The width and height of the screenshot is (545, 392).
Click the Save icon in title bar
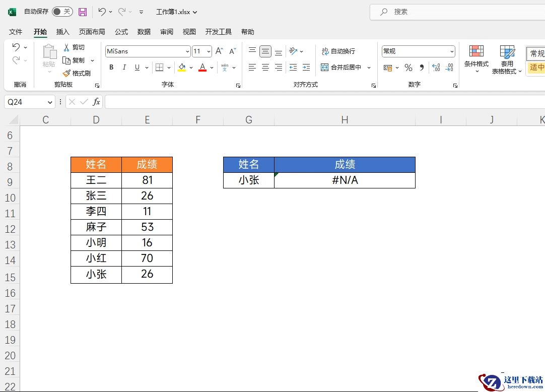pos(83,12)
